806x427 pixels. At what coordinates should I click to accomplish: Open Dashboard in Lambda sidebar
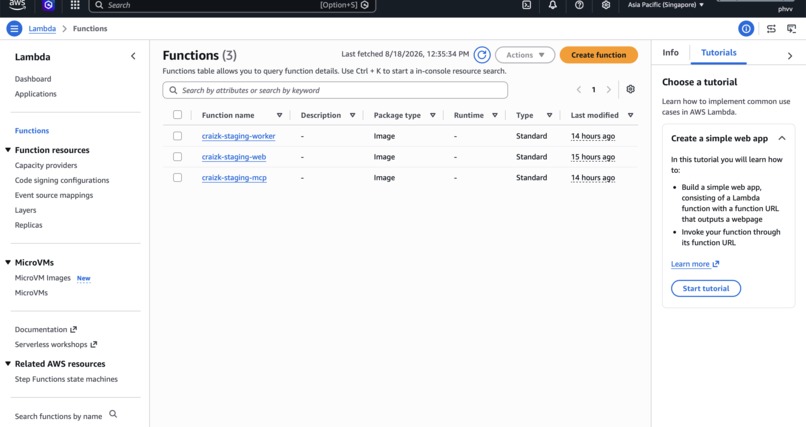coord(33,79)
